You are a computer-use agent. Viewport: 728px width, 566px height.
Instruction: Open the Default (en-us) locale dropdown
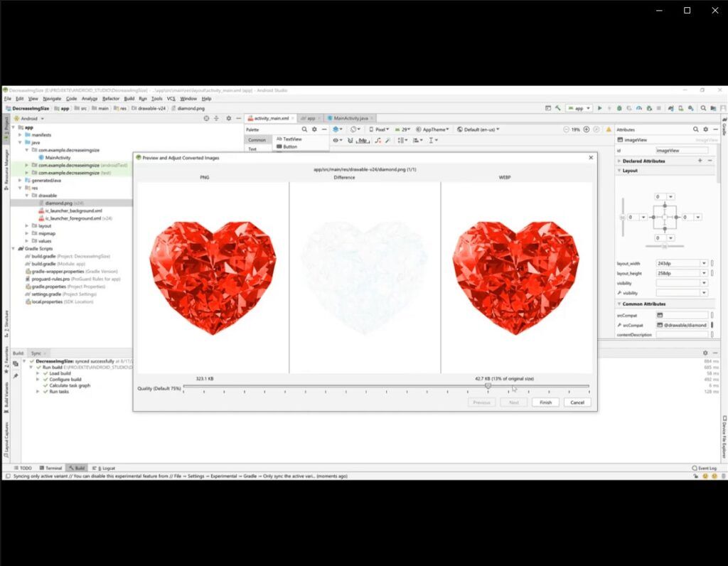coord(478,129)
